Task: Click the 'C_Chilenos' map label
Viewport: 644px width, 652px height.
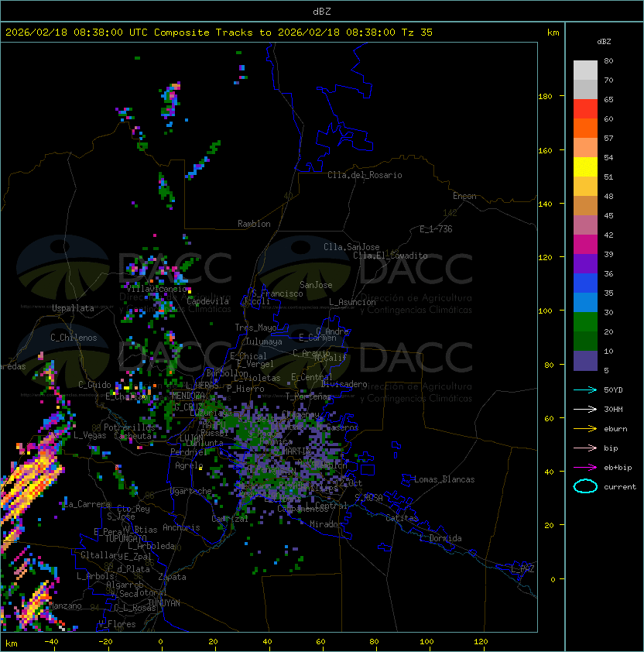Action: point(74,338)
